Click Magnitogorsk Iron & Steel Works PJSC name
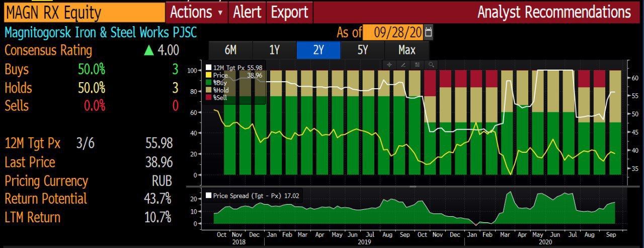Screen dimensions: 644x248 101,33
